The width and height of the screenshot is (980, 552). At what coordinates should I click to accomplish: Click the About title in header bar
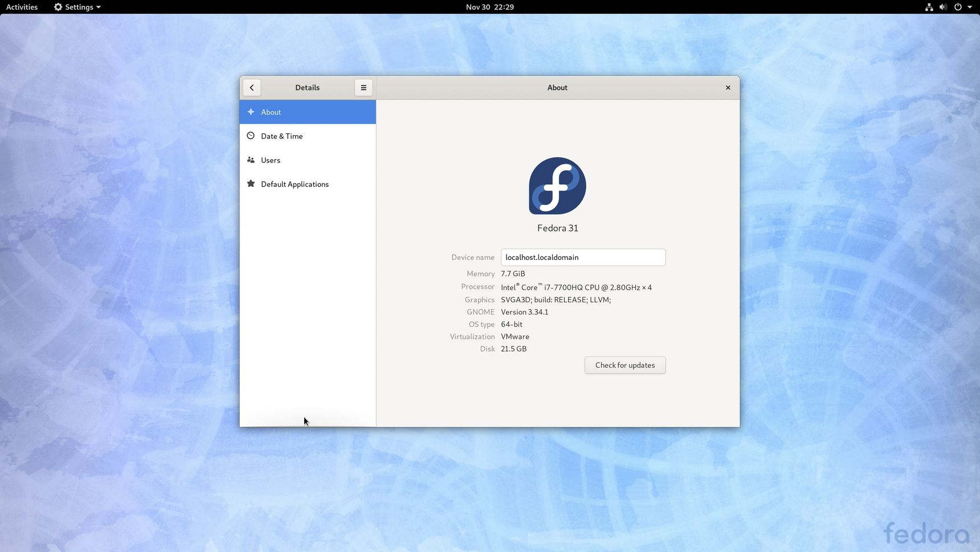pos(557,88)
